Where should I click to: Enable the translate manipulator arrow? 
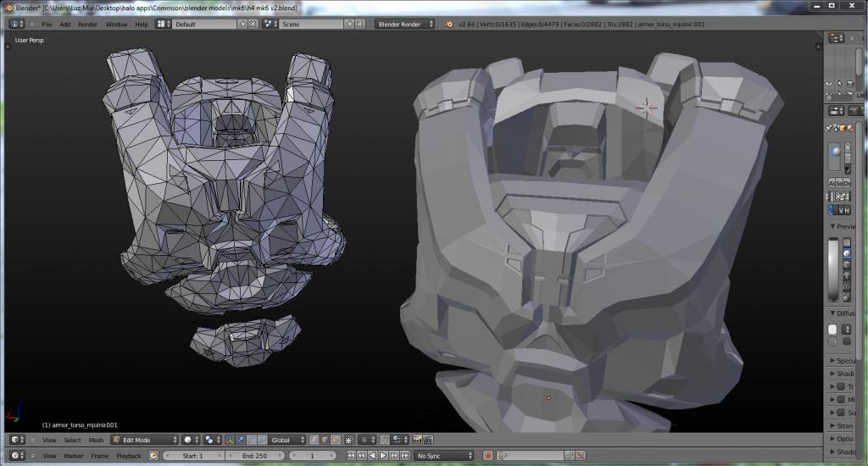[x=240, y=440]
